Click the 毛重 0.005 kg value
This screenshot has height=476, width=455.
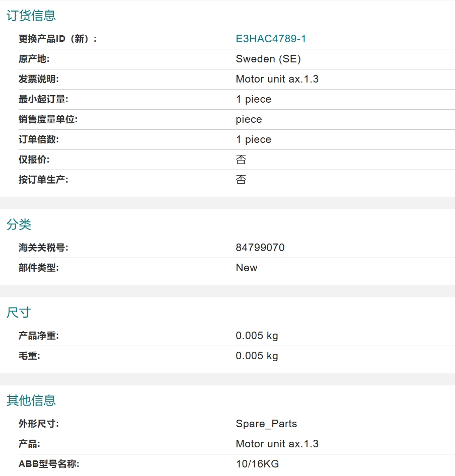pyautogui.click(x=257, y=356)
